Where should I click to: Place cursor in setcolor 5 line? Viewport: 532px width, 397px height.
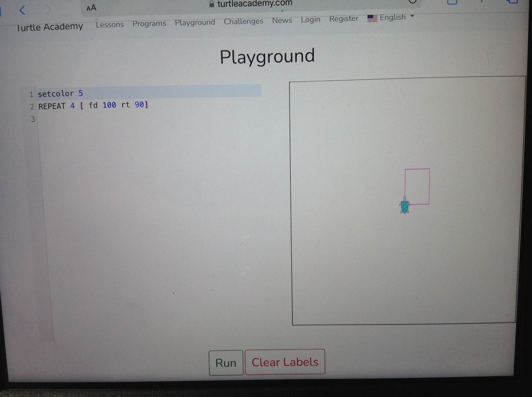(x=149, y=92)
